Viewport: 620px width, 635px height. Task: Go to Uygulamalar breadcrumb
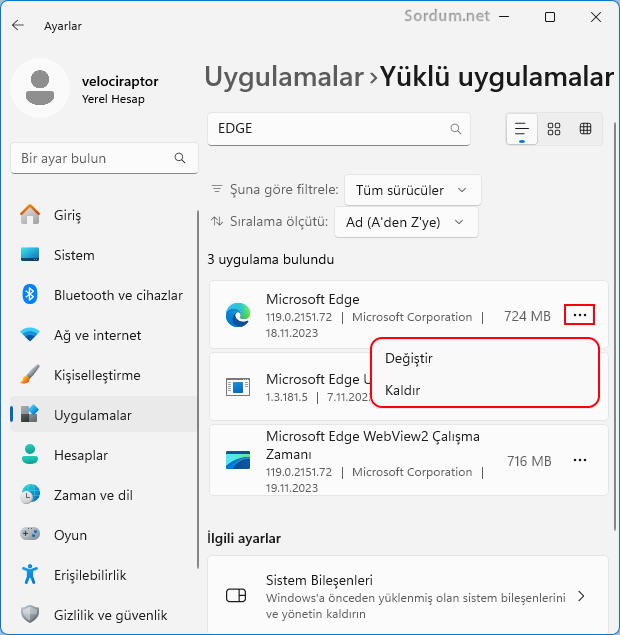(x=284, y=77)
